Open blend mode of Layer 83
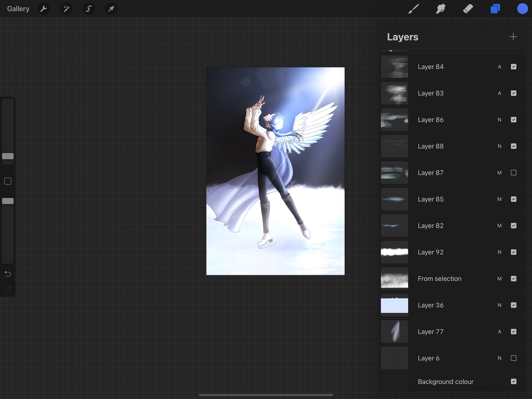The image size is (532, 399). (x=499, y=93)
